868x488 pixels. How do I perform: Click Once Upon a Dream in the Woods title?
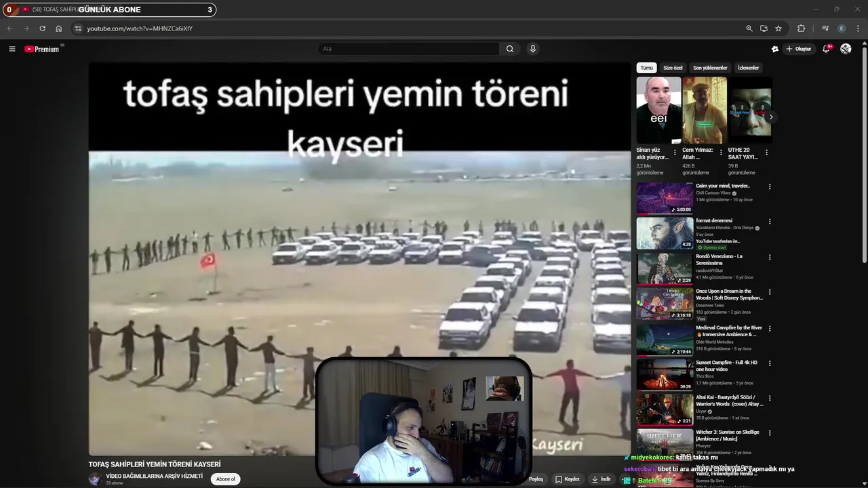[x=729, y=295]
